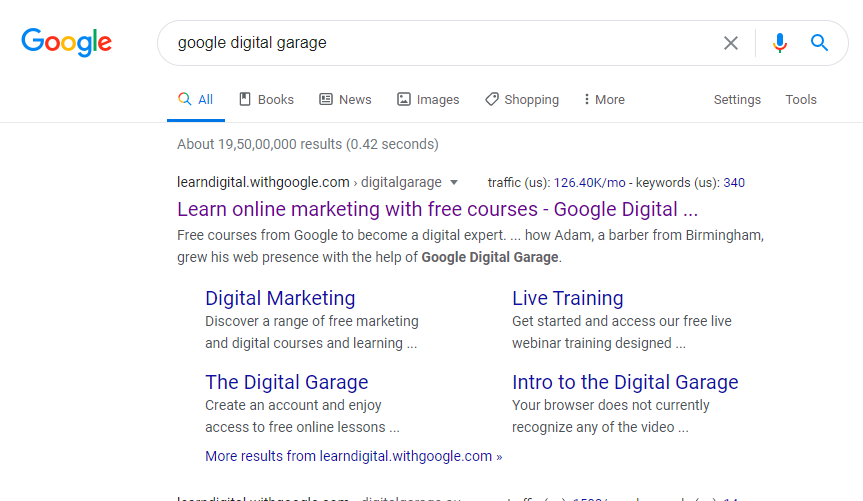The height and width of the screenshot is (501, 863).
Task: Click the learndigital.withgoogle.com breadcrumb URL text
Action: [x=263, y=182]
